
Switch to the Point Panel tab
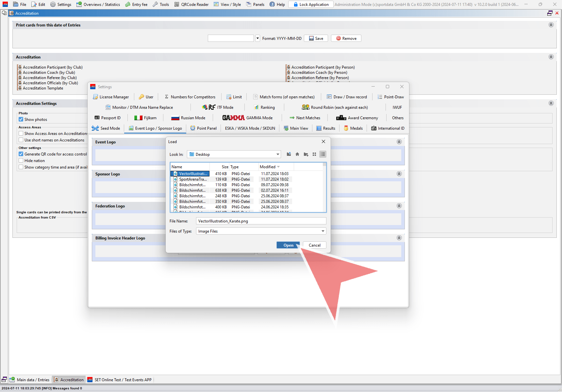204,128
